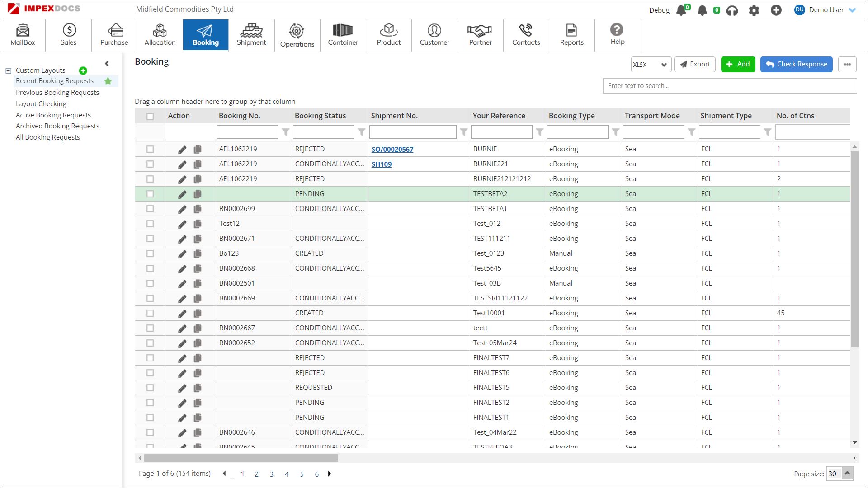This screenshot has height=488, width=868.
Task: Copy the BURNIE221 booking using the copy icon
Action: [x=198, y=164]
